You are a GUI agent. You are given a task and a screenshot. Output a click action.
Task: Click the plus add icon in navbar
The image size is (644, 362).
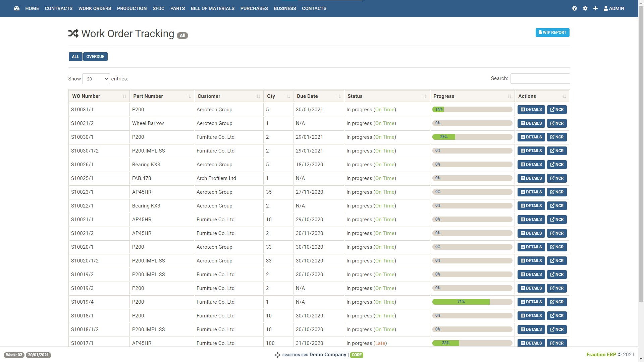595,8
